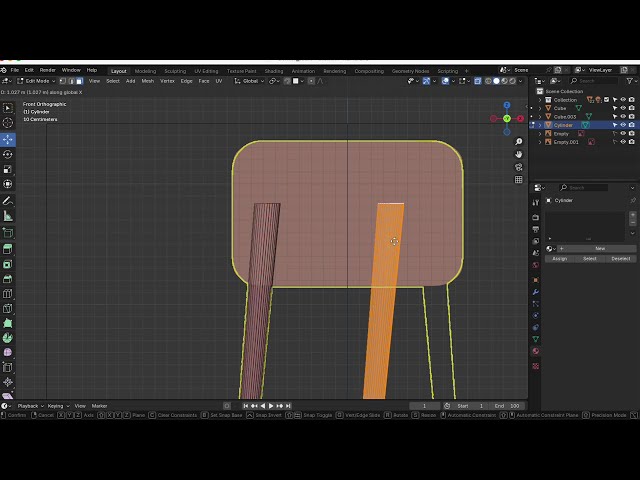Toggle the camera view icon
This screenshot has width=640, height=480.
click(518, 167)
